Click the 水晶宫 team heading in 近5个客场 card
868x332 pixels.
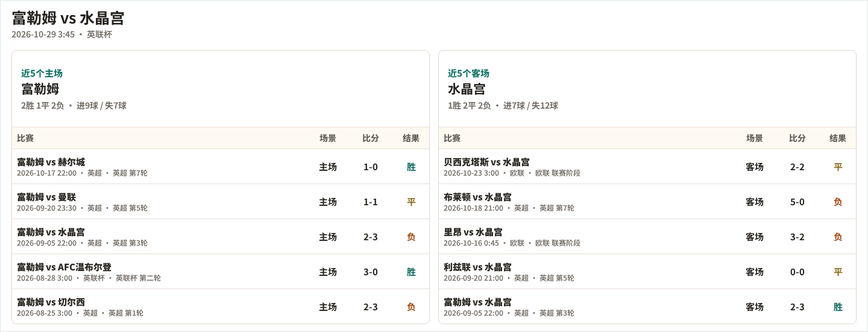[467, 89]
